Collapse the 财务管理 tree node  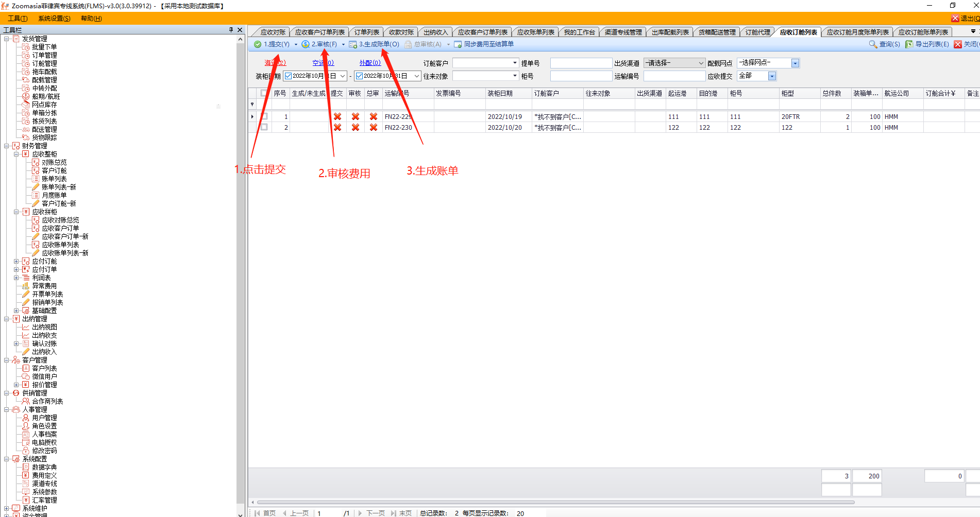(x=7, y=146)
